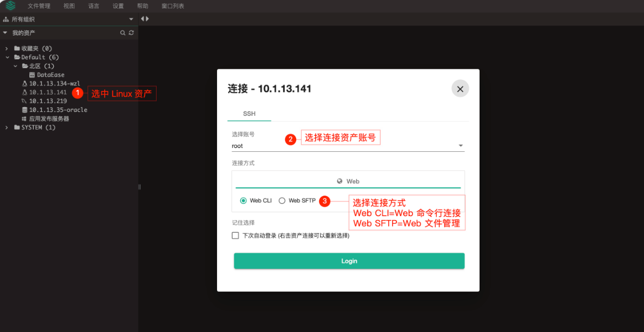Select the DataEase tree item
644x332 pixels.
(x=50, y=75)
